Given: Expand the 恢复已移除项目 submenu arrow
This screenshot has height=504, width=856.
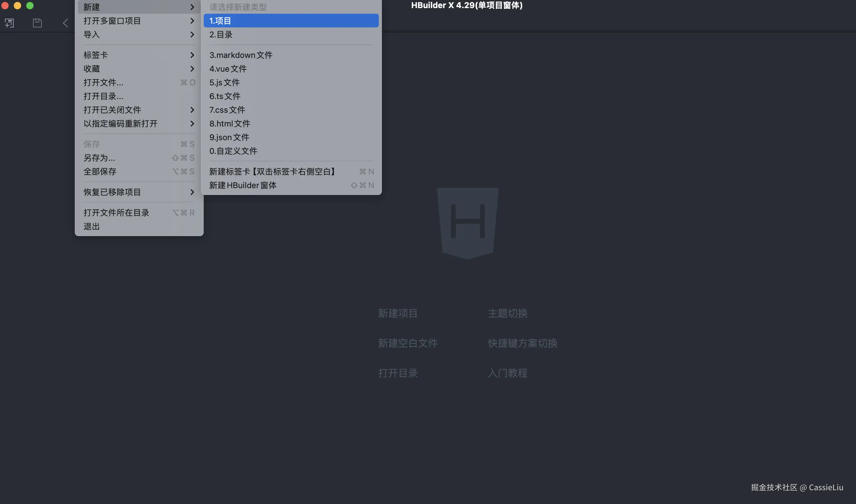Looking at the screenshot, I should [192, 192].
